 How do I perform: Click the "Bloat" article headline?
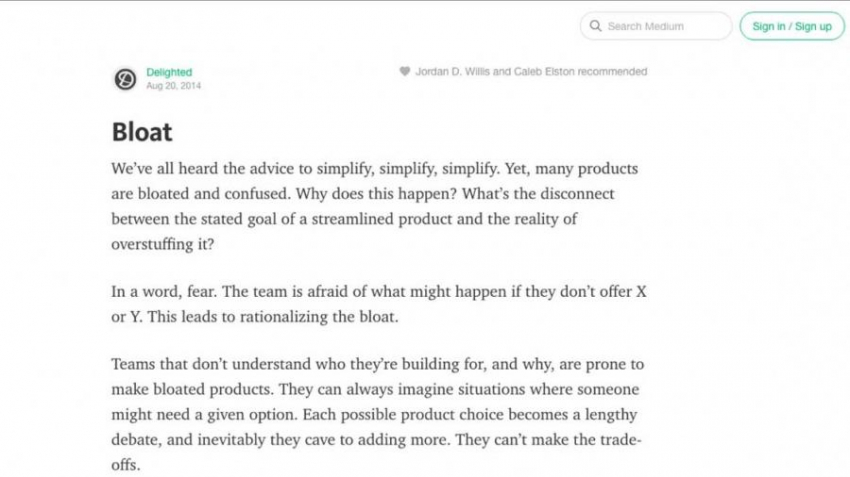[x=142, y=132]
